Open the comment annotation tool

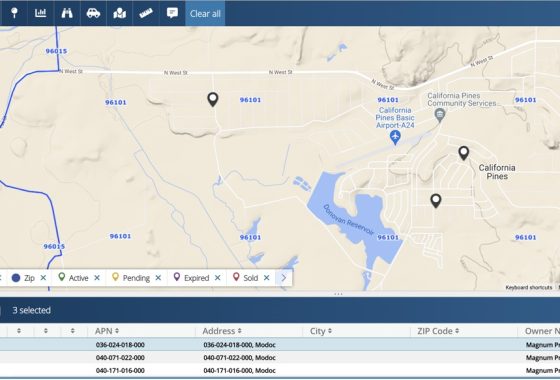click(172, 13)
